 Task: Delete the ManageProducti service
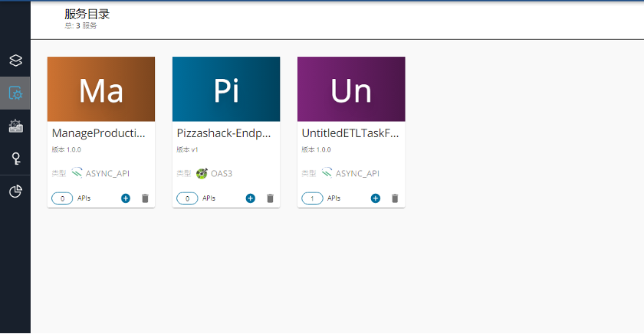pos(145,198)
